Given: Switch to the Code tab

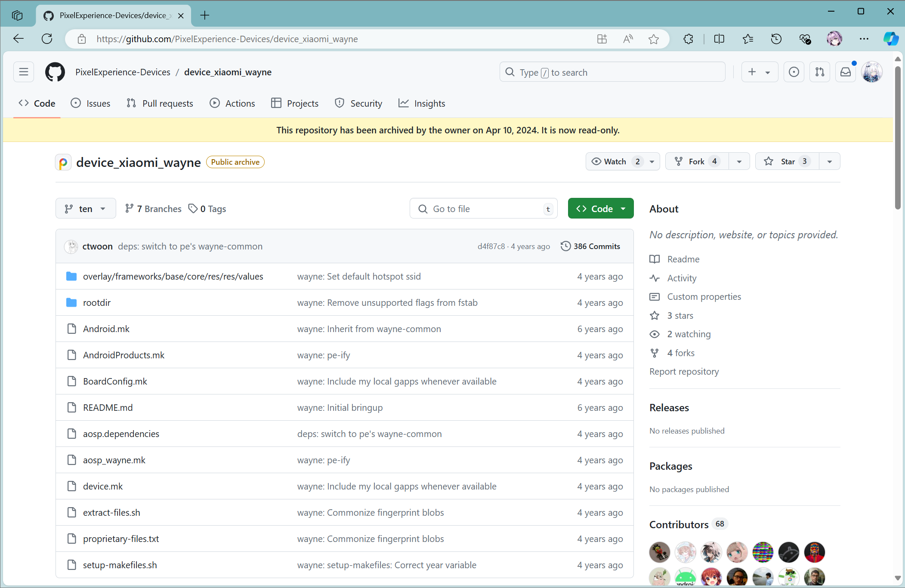Looking at the screenshot, I should tap(37, 103).
